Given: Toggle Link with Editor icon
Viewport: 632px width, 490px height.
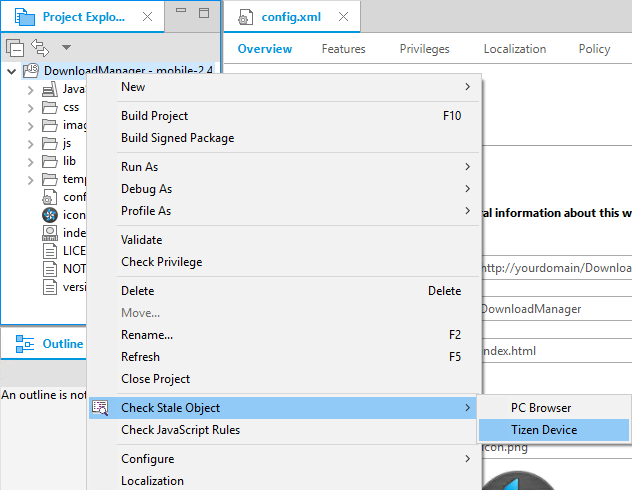Looking at the screenshot, I should pyautogui.click(x=40, y=47).
